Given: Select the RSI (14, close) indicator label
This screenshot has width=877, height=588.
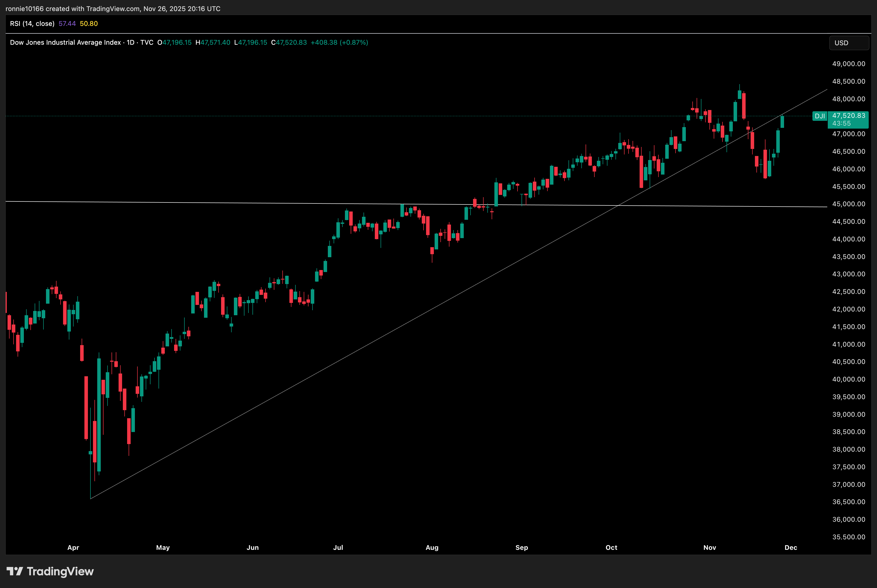Looking at the screenshot, I should pyautogui.click(x=32, y=23).
